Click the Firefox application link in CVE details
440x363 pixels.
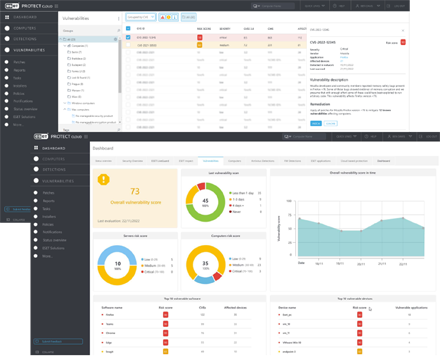[344, 57]
